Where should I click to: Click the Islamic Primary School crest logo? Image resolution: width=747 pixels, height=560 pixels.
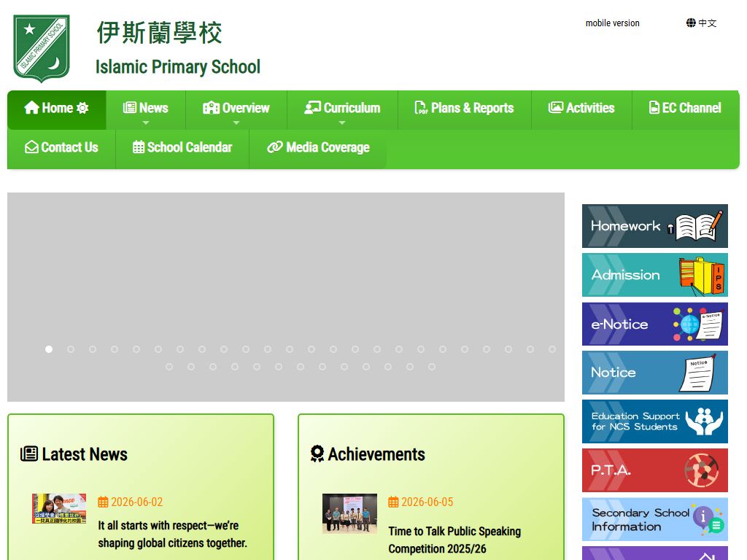(42, 48)
